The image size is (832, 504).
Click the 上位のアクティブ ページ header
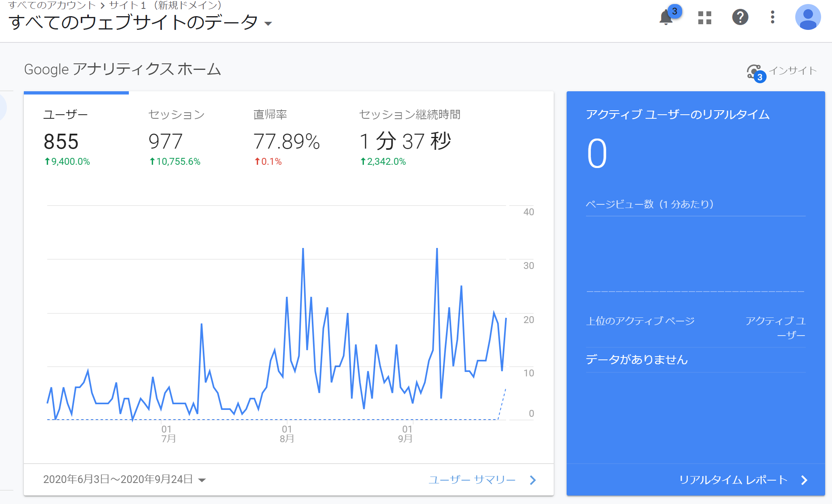[x=641, y=321]
